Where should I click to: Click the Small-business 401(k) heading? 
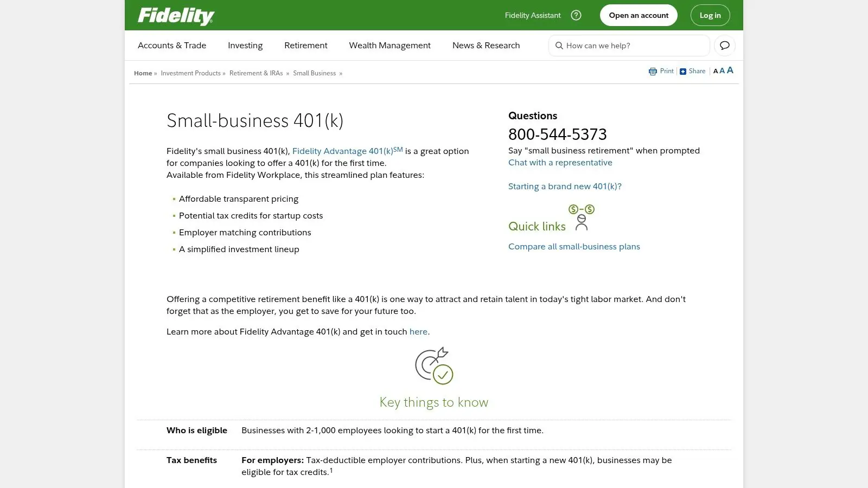point(255,120)
